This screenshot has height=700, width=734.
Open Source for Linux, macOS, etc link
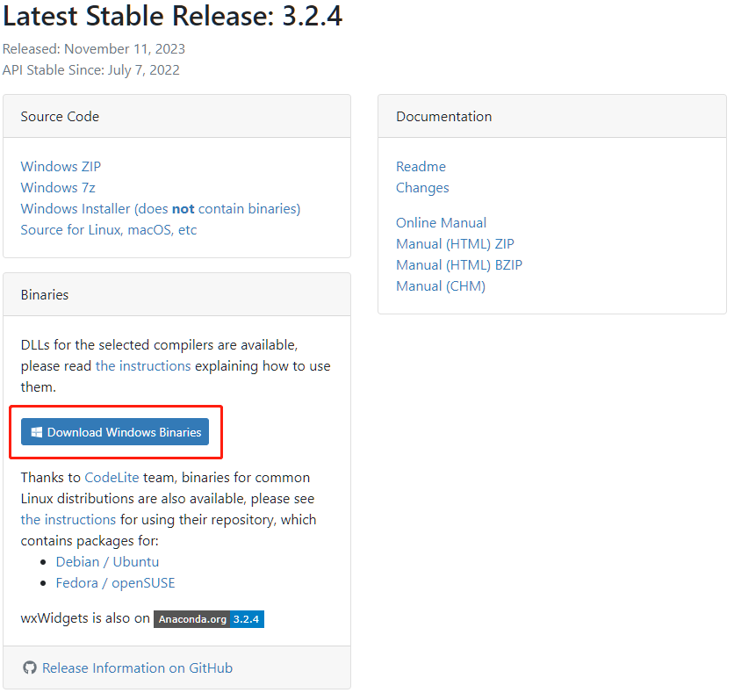[109, 230]
